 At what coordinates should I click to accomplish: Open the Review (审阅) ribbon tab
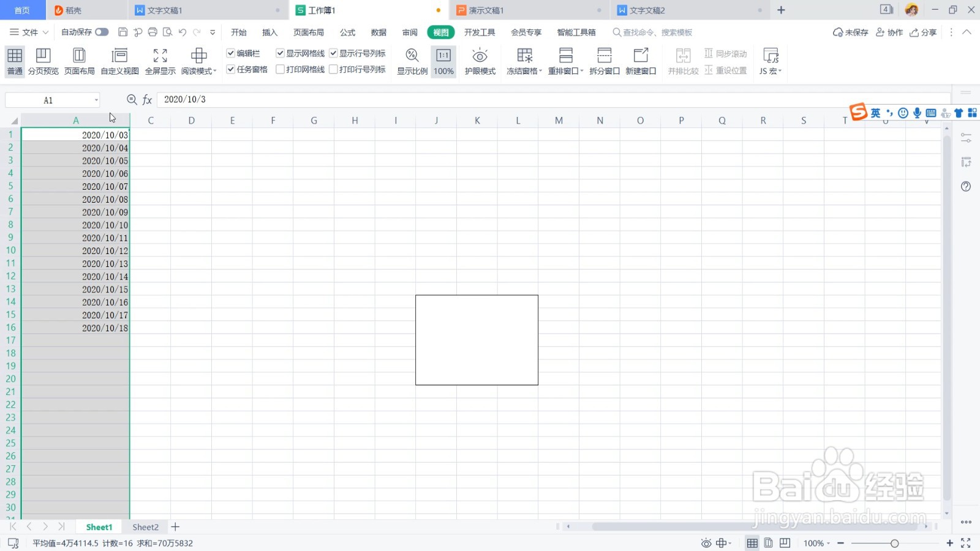tap(410, 32)
